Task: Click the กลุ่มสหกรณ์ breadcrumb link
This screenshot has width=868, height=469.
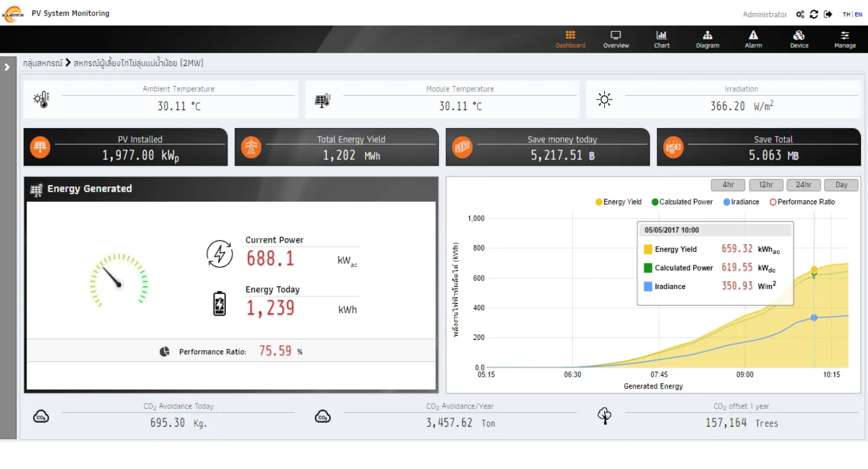Action: click(x=42, y=63)
